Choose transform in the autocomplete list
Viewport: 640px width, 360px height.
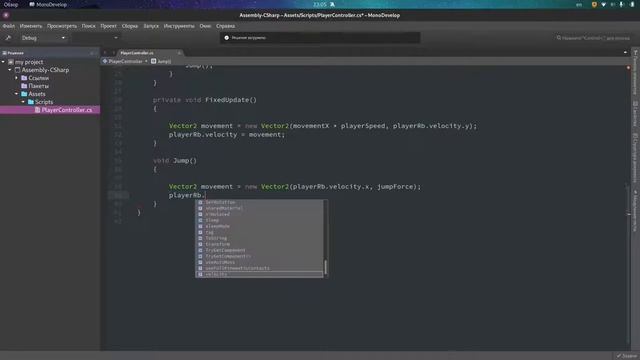click(x=259, y=244)
